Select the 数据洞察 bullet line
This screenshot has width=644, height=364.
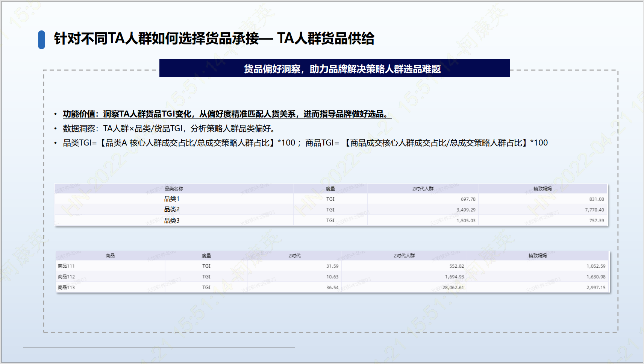tap(170, 129)
